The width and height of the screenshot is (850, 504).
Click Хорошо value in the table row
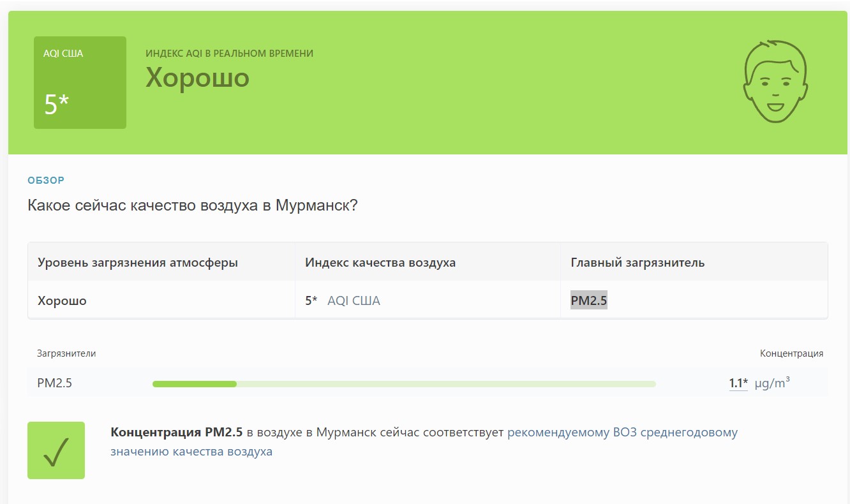(x=62, y=301)
